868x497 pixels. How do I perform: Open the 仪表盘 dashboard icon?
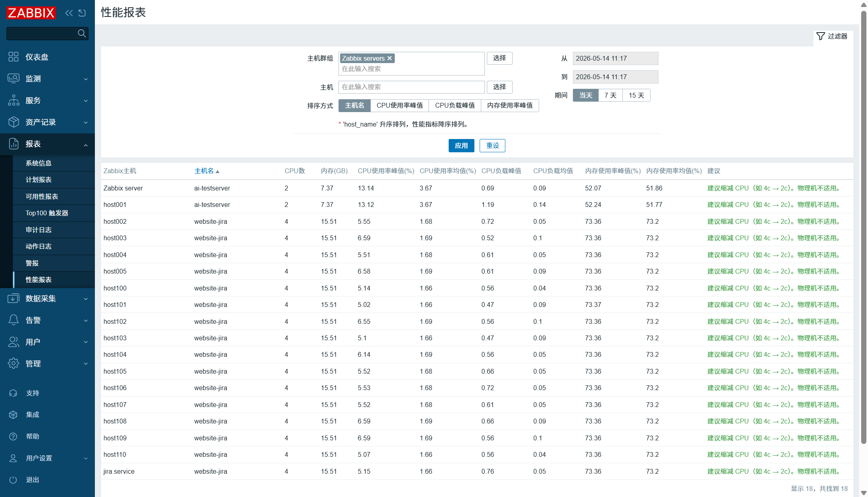[x=13, y=57]
